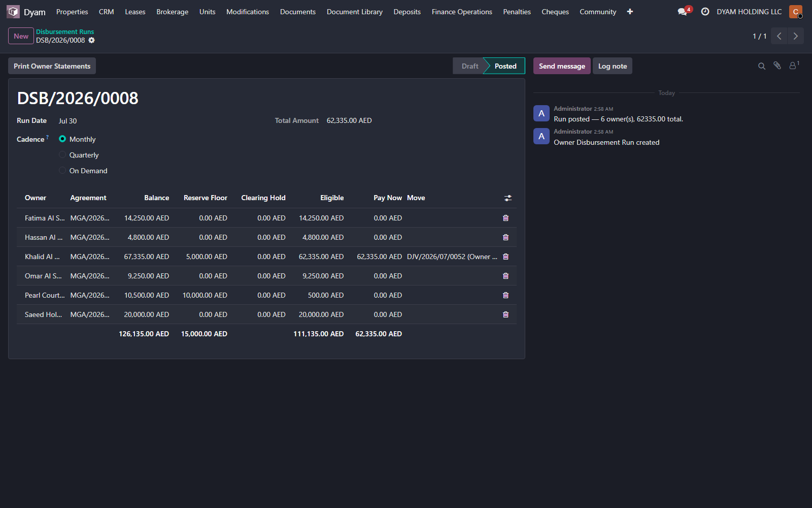Image resolution: width=812 pixels, height=508 pixels.
Task: Click Log note button
Action: 613,66
